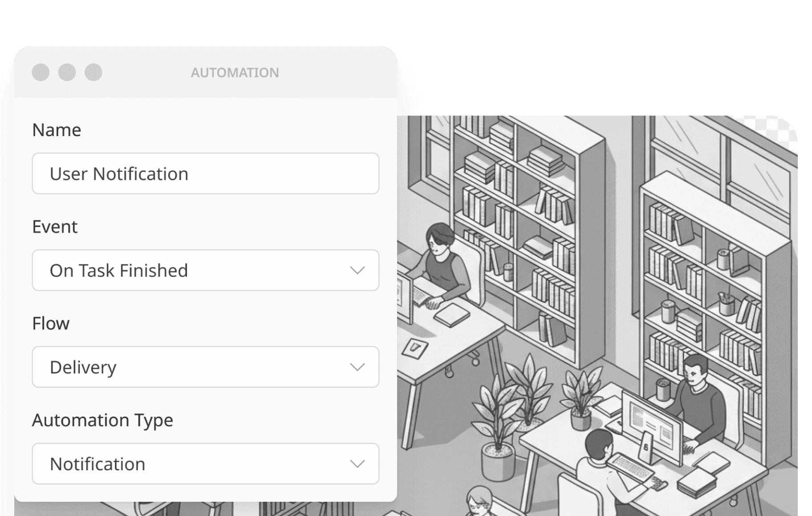Open the Event dropdown showing On Task Finished
Image resolution: width=812 pixels, height=516 pixels.
point(206,270)
